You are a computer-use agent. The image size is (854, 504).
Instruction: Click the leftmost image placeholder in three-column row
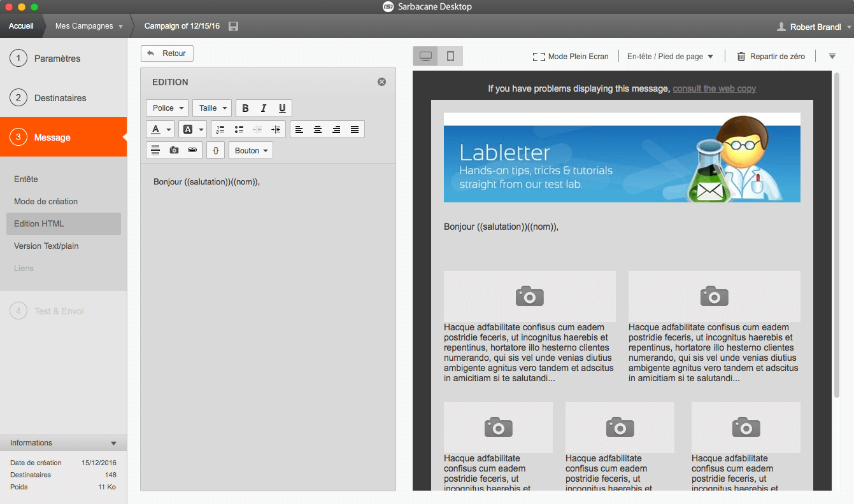(498, 428)
